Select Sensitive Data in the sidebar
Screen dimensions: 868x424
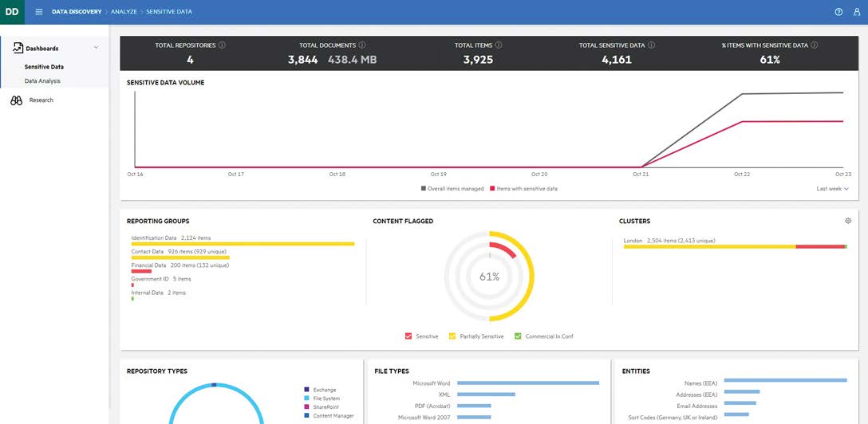tap(44, 67)
